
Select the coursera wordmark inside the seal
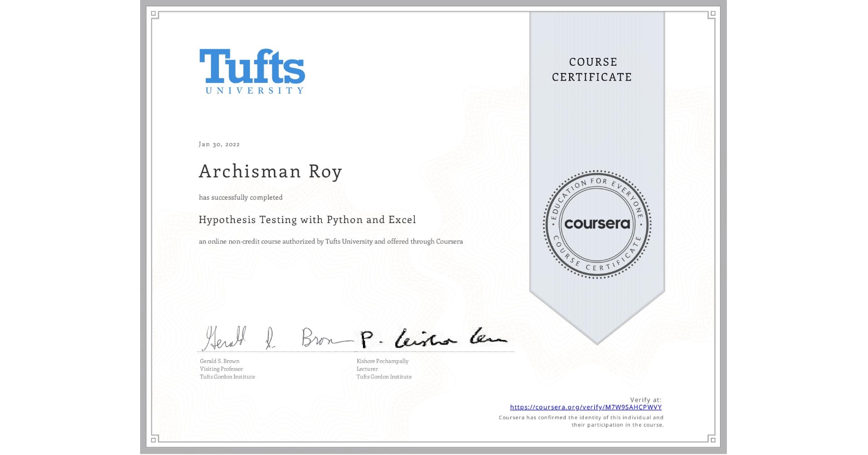[597, 224]
